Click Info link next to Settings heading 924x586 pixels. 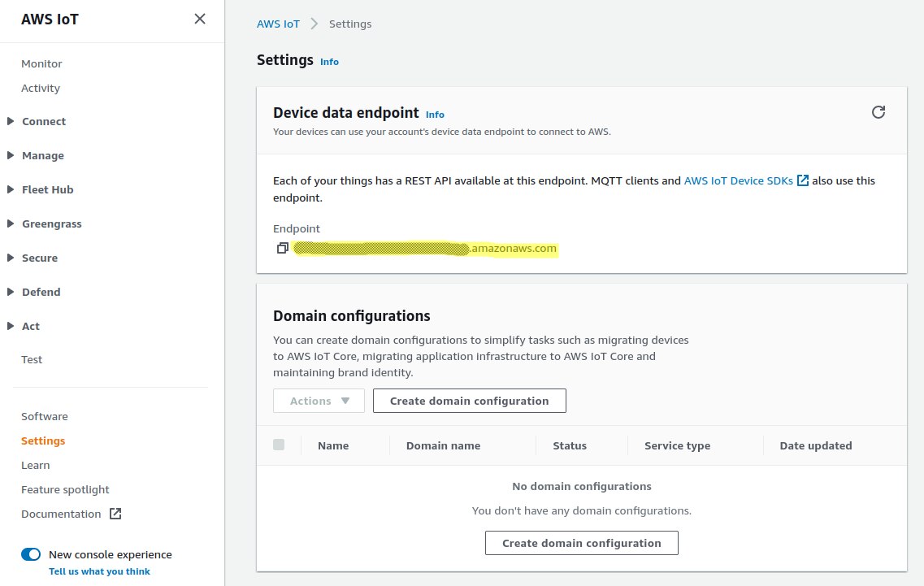[329, 62]
